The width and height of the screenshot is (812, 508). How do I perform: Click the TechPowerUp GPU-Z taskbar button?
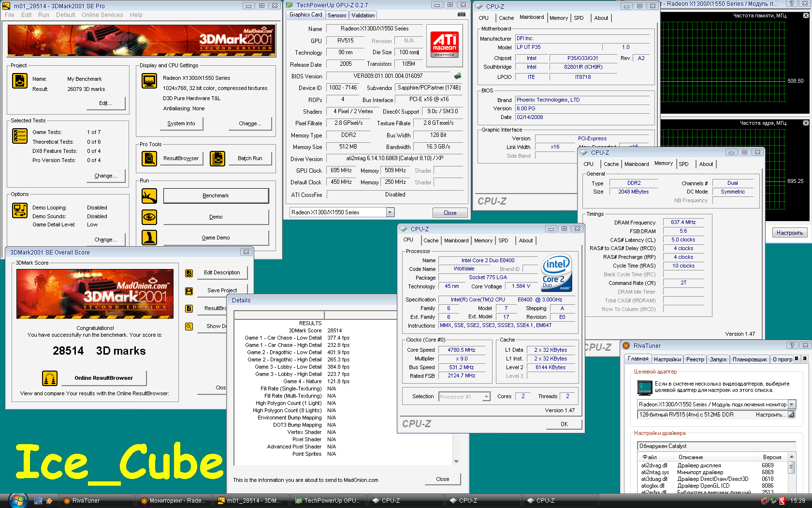pos(329,501)
